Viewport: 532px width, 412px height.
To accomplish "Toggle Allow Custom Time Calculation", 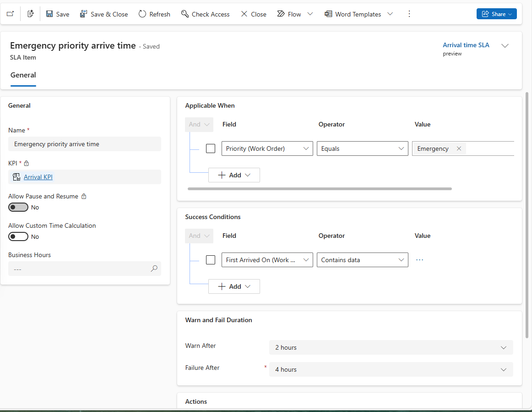I will click(18, 236).
